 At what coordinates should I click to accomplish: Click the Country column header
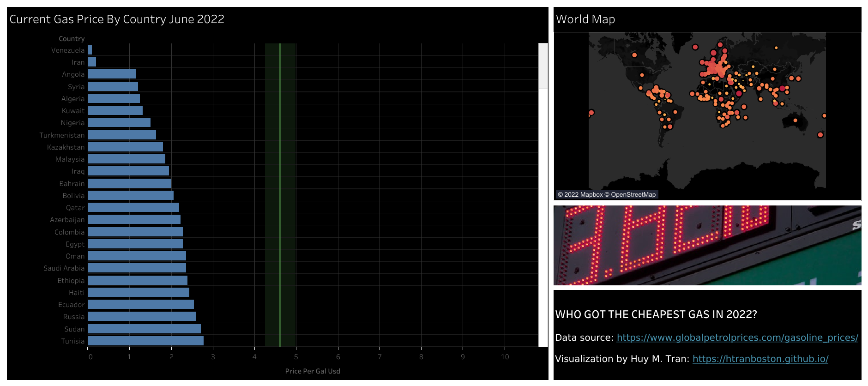(72, 39)
